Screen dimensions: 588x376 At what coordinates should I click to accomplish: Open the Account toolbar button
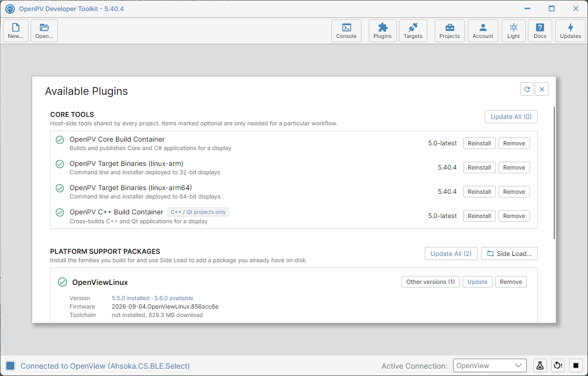coord(483,31)
